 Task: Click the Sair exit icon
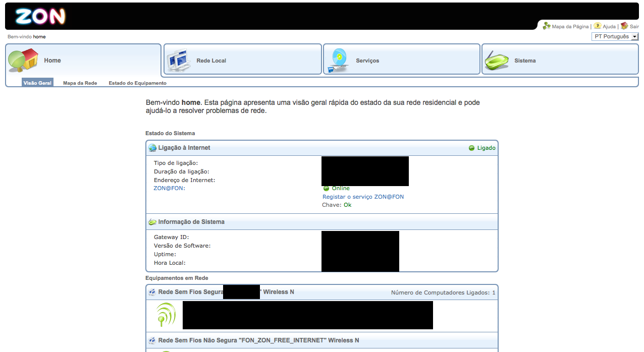point(624,26)
